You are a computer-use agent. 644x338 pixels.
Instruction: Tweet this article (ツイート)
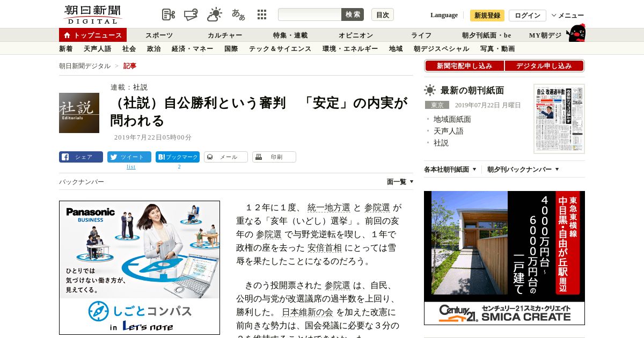[x=129, y=157]
